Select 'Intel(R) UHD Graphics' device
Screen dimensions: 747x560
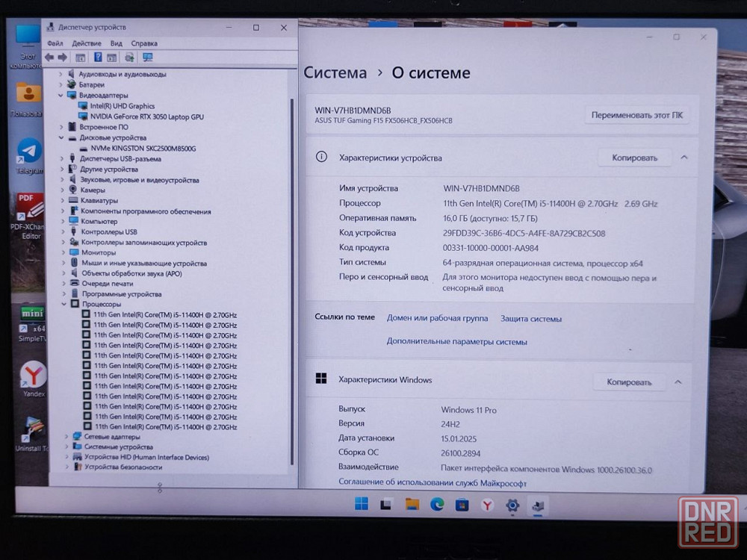pos(123,106)
